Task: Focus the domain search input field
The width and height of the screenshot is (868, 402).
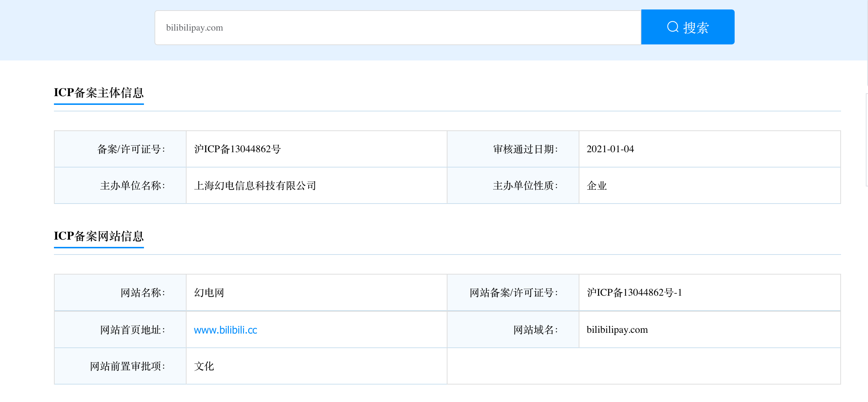Action: [x=397, y=28]
